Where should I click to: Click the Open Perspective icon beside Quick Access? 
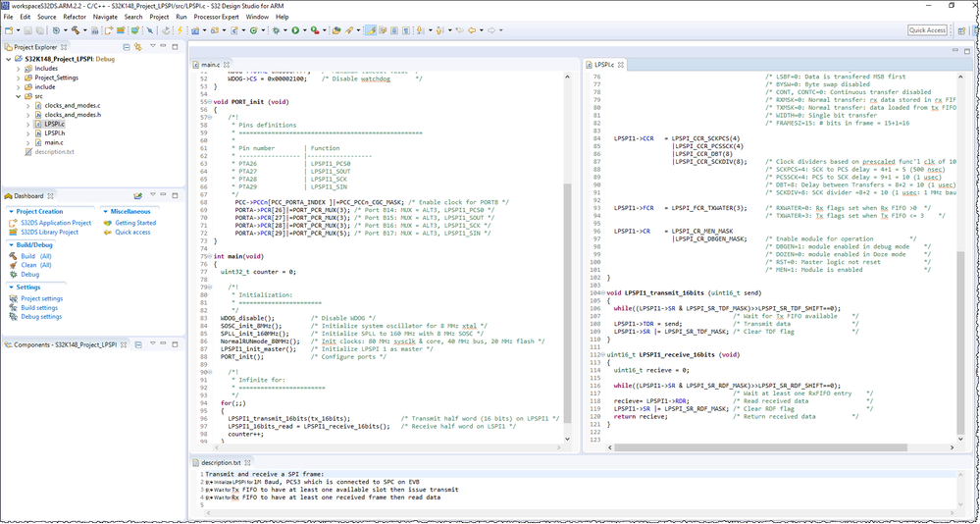pos(960,30)
